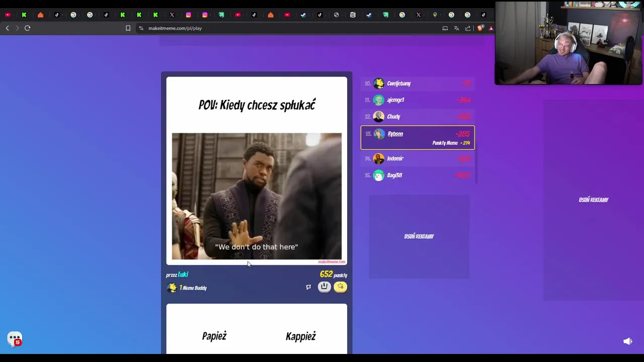Switch to the YouTube tab at far left
The height and width of the screenshot is (362, 644).
8,15
